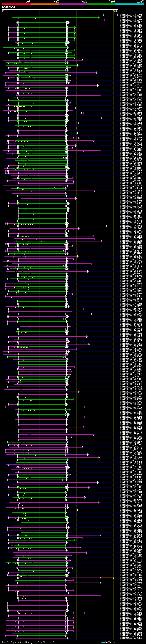Screen dimensions: 146x644
Task: Open hit UniRef100_Q852P0
Action: click(x=131, y=80)
